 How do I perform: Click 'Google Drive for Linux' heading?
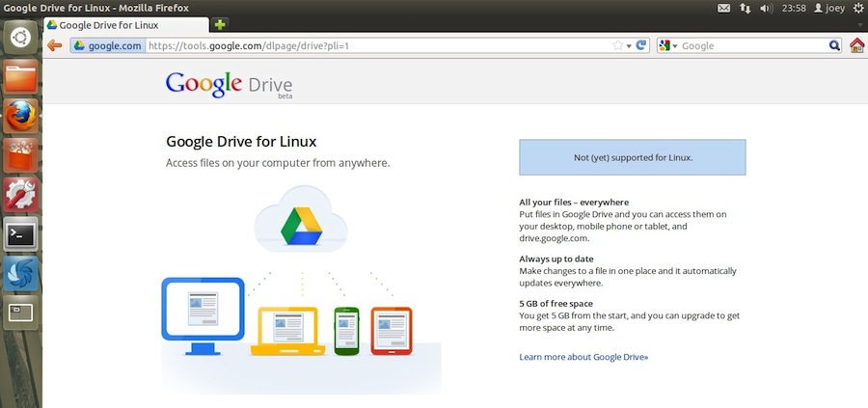click(241, 142)
